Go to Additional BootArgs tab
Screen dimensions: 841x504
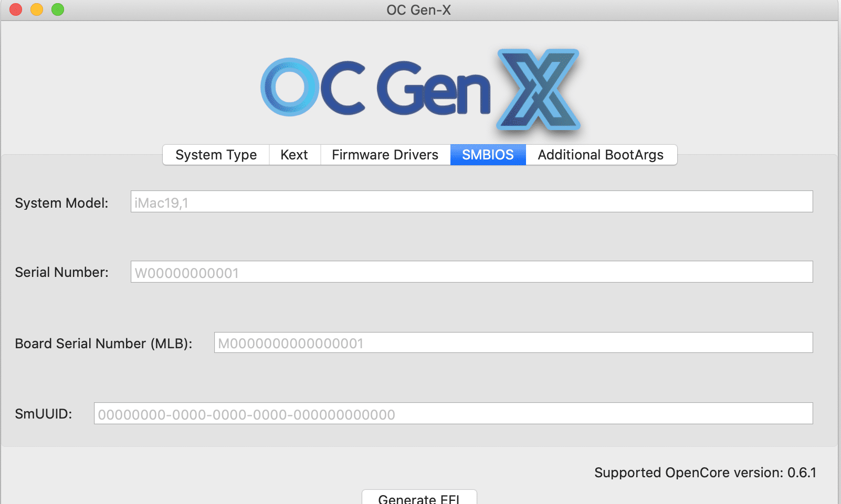[x=601, y=155]
